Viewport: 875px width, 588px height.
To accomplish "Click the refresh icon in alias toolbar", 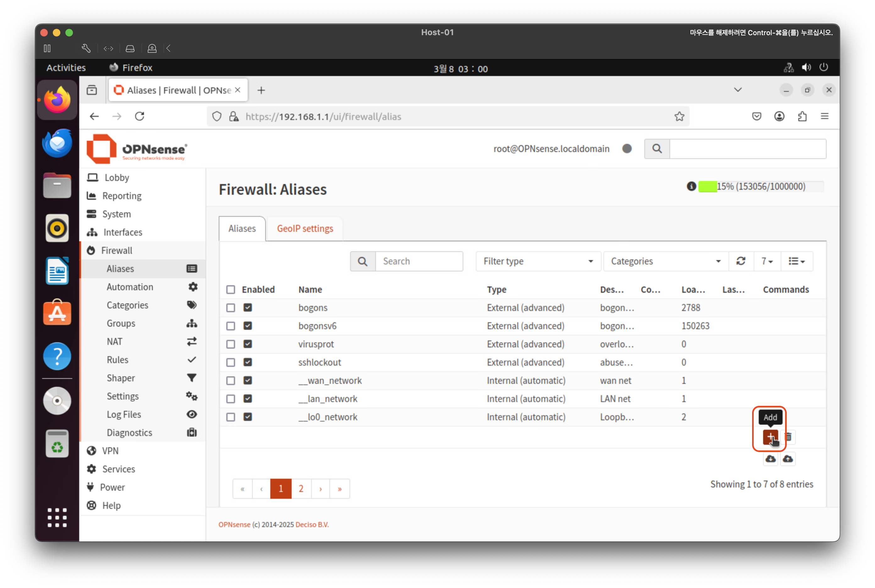I will click(741, 261).
